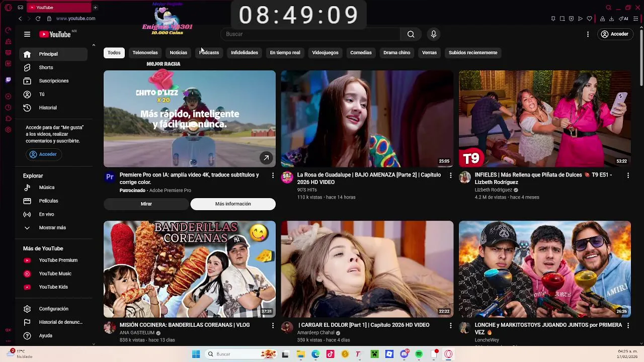The image size is (644, 362).
Task: Open options menu for BANDERILLAS COREANAS video
Action: 273,326
